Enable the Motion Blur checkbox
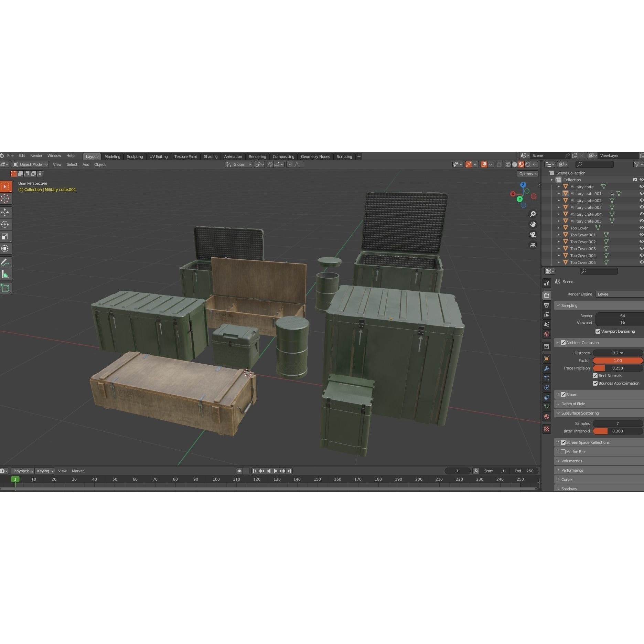The height and width of the screenshot is (644, 644). click(x=563, y=451)
